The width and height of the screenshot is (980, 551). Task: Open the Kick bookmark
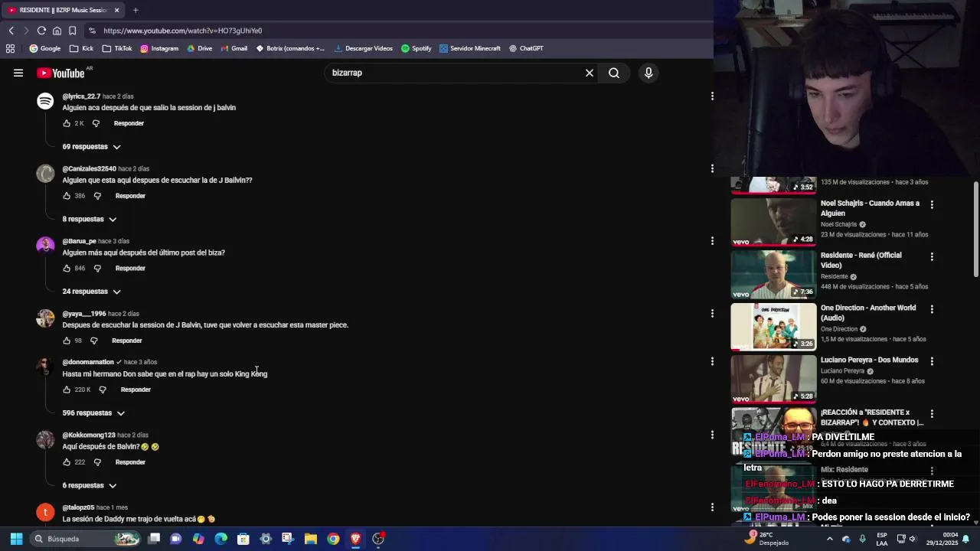(81, 48)
